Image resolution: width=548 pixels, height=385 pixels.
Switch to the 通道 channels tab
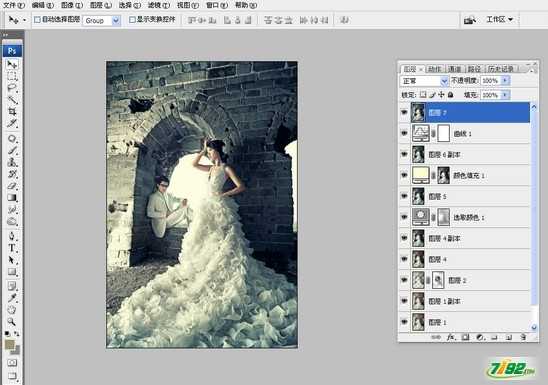[454, 69]
